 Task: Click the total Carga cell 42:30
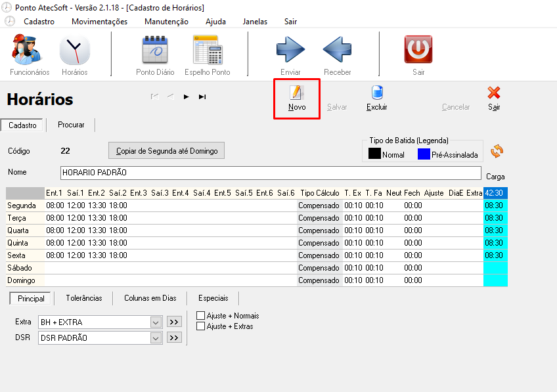(x=495, y=193)
